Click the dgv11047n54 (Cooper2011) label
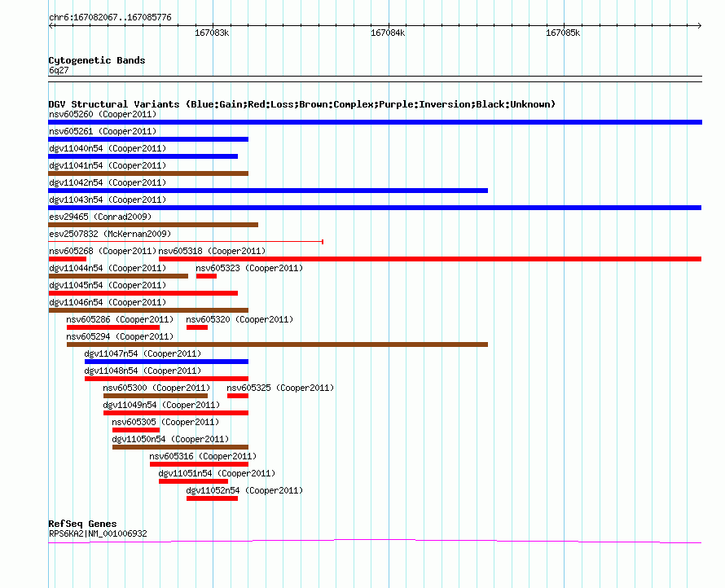Screen dimensions: 725x588 click(143, 353)
